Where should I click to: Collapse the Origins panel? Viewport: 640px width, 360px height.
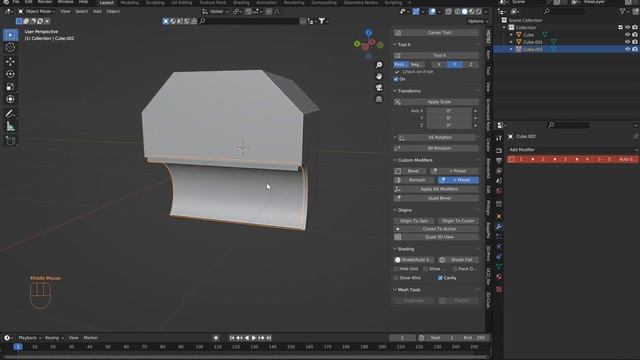pyautogui.click(x=395, y=210)
